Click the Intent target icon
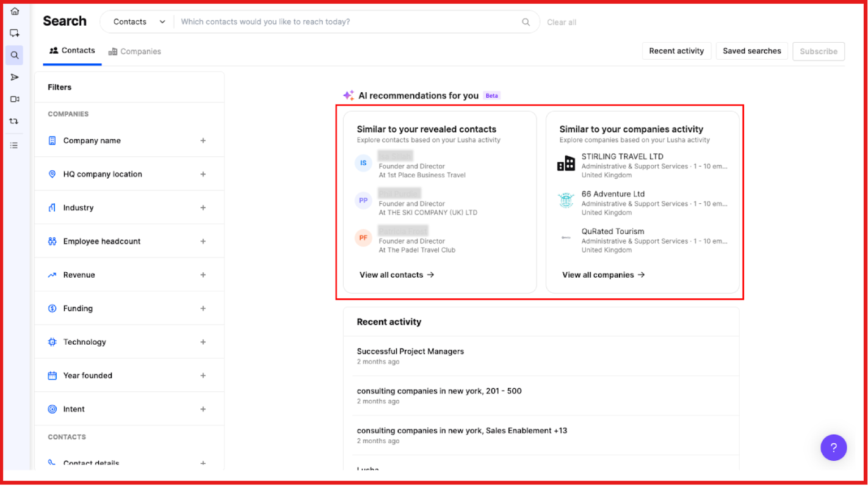The height and width of the screenshot is (487, 868). tap(52, 409)
